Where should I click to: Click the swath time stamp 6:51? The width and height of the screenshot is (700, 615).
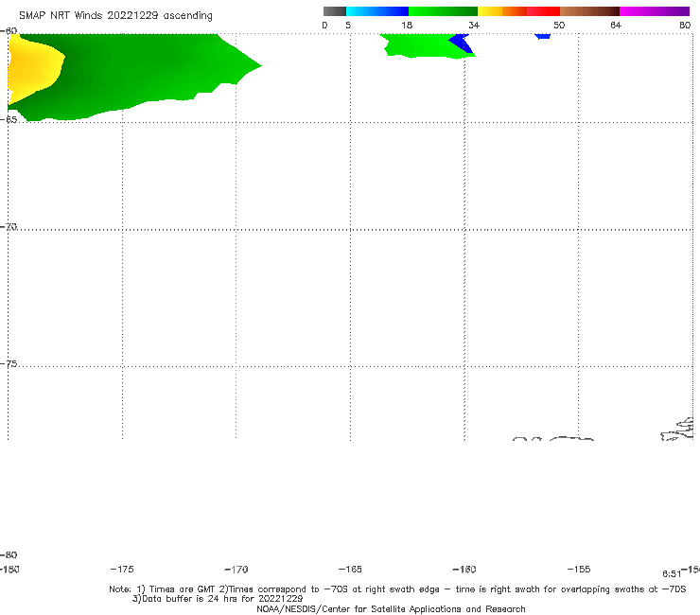point(672,574)
